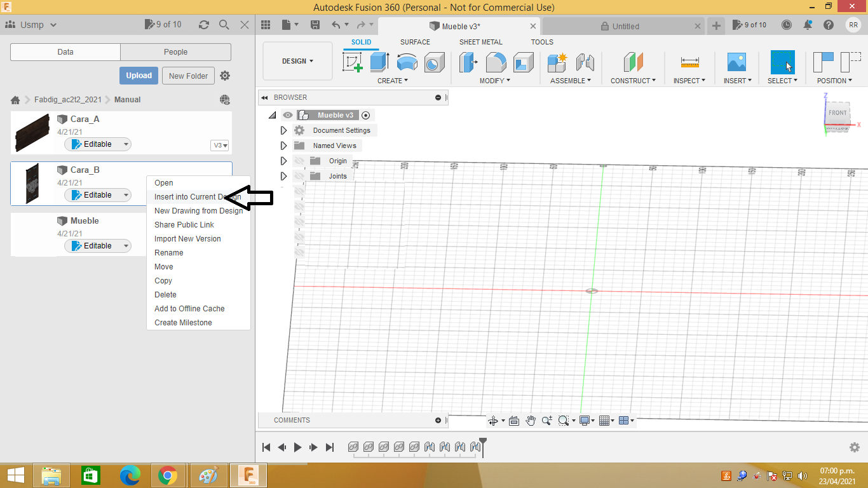Expand the Document Settings node
868x488 pixels.
click(283, 130)
